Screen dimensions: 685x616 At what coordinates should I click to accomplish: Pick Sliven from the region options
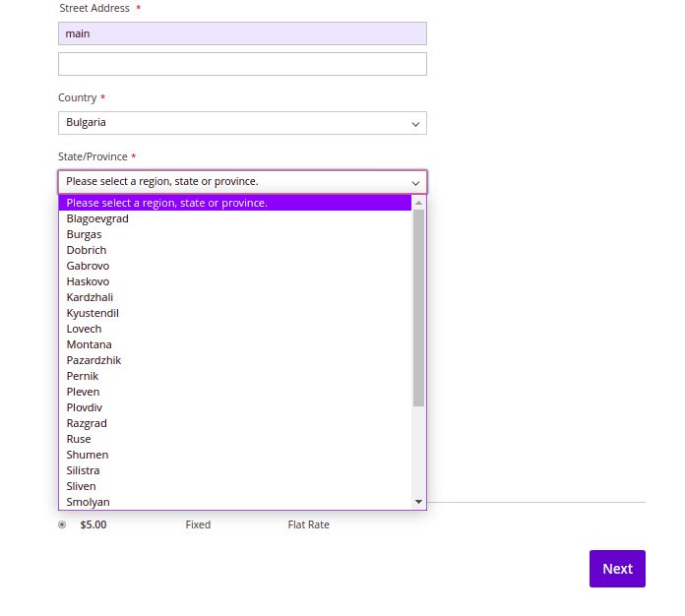[235, 486]
